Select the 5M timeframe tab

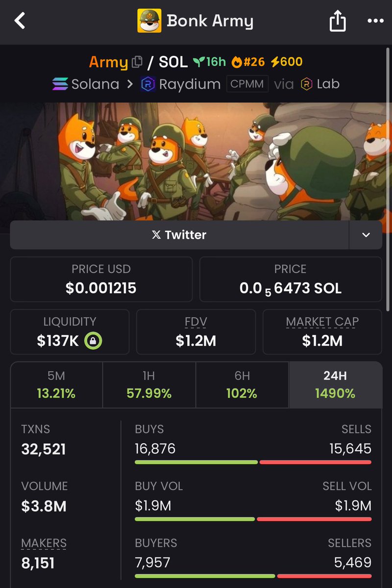click(56, 385)
